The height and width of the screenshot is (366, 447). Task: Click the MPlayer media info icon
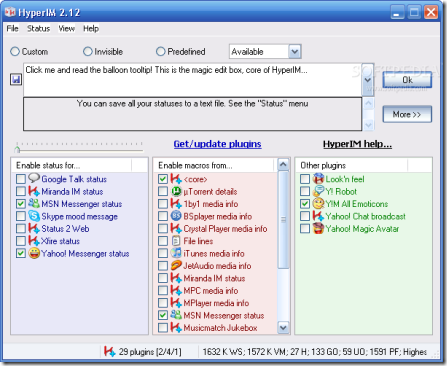(176, 303)
